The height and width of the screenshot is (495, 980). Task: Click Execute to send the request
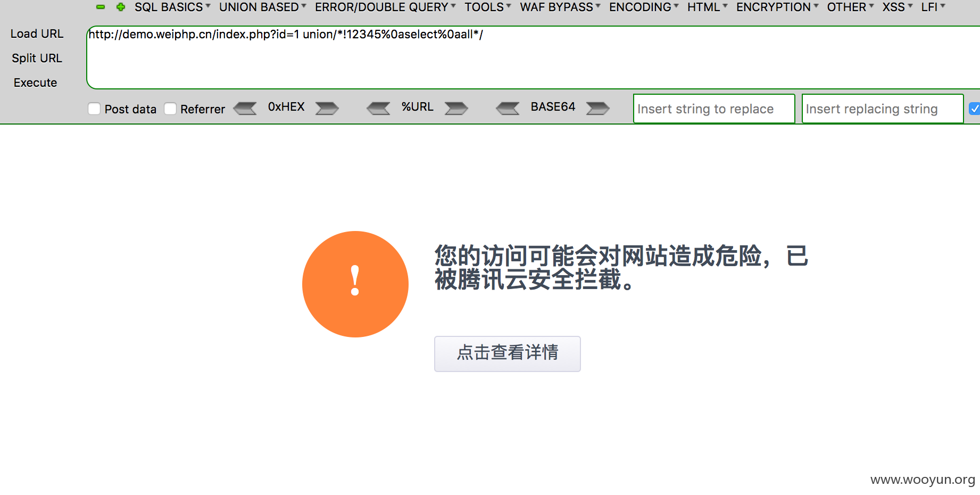click(x=35, y=82)
